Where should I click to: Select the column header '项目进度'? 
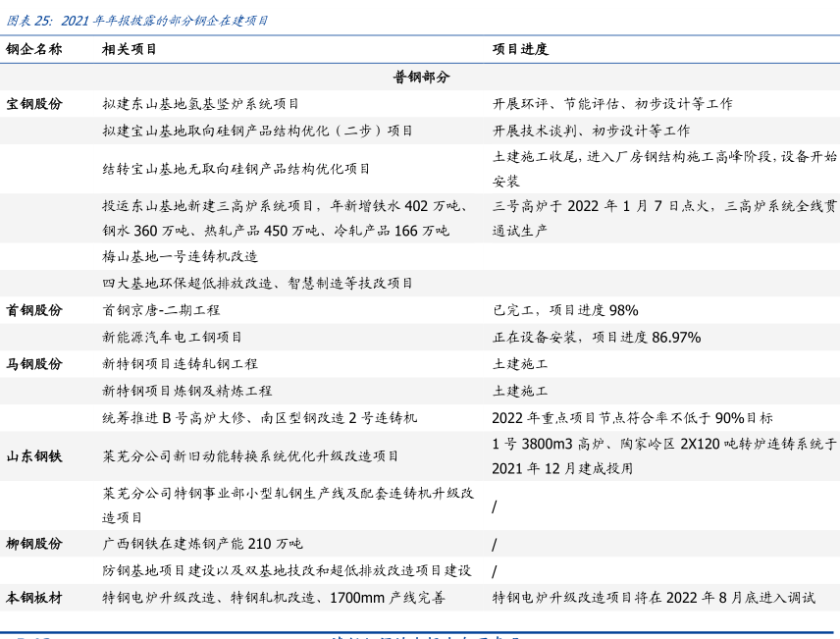pos(520,49)
